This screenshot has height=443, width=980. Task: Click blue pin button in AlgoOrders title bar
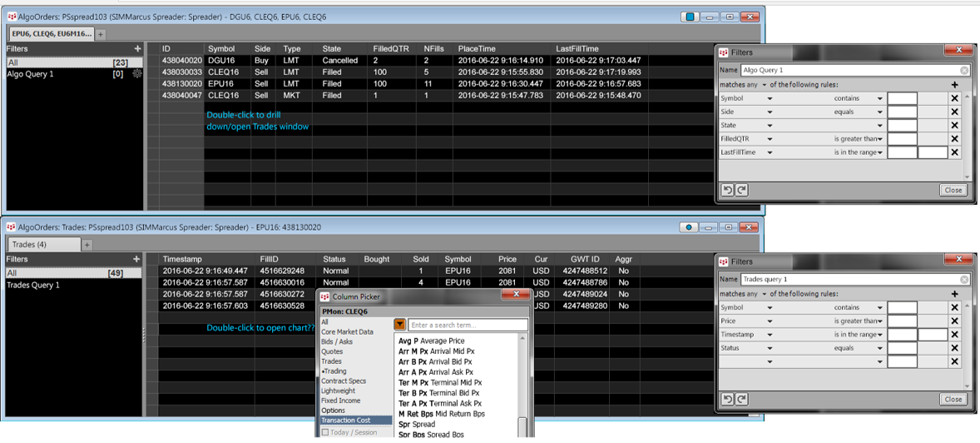click(x=690, y=17)
